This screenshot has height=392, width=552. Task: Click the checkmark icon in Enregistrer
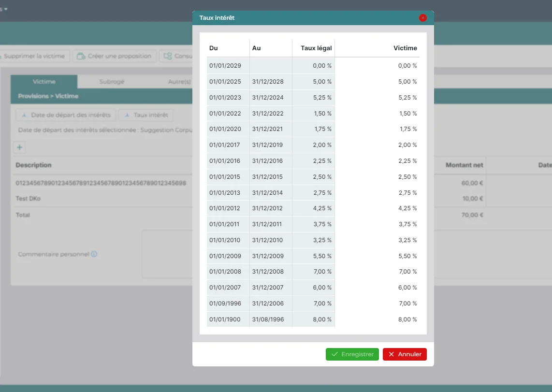click(334, 354)
